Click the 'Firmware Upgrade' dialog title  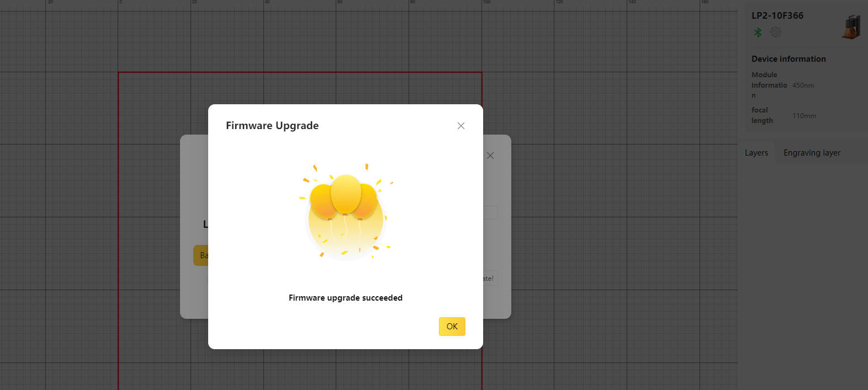point(272,125)
